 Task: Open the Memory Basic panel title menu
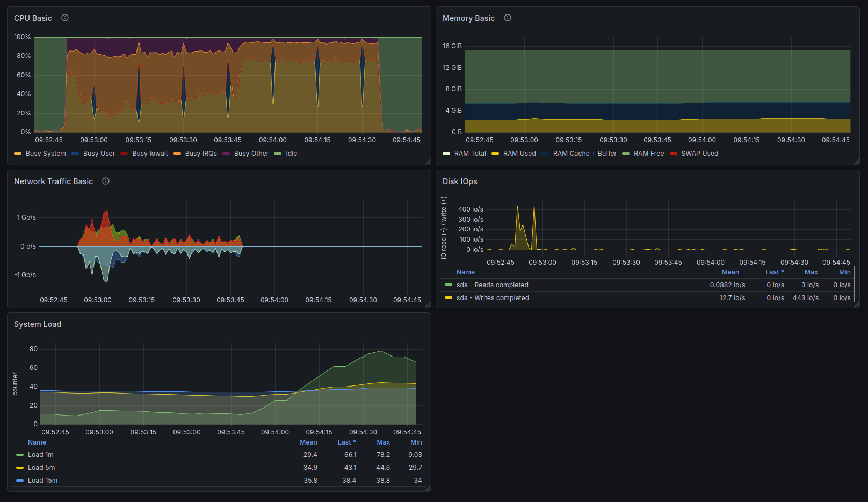[x=468, y=18]
